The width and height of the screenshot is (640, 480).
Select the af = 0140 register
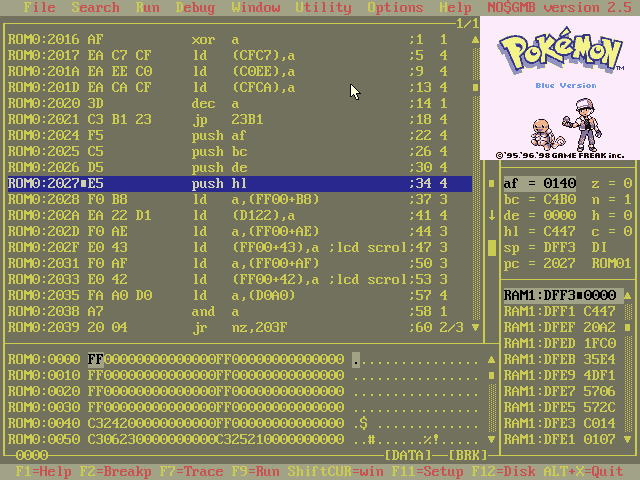(x=540, y=184)
